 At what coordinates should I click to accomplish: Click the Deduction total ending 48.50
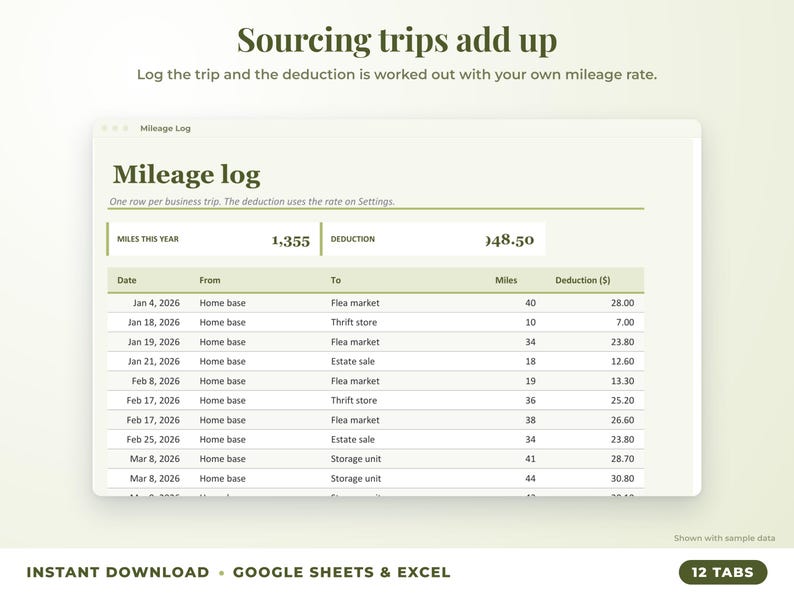(509, 240)
